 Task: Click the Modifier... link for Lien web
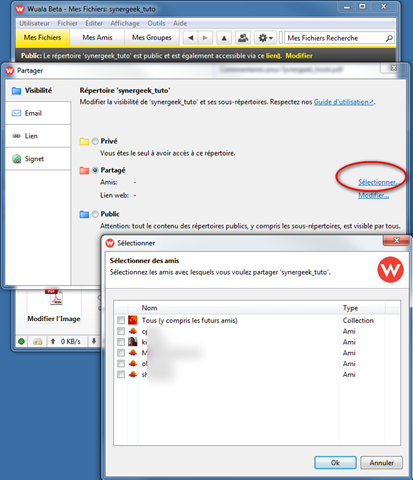click(373, 195)
